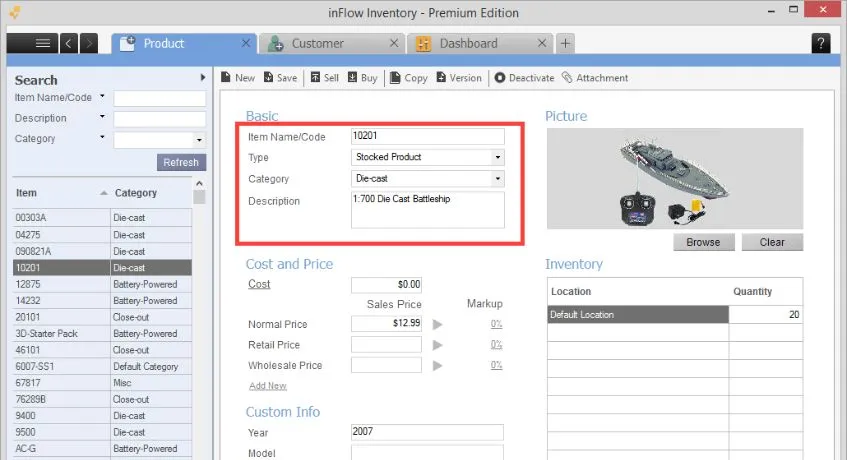Click the item list scrollbar thumb
Screen dimensions: 847x460
click(199, 197)
